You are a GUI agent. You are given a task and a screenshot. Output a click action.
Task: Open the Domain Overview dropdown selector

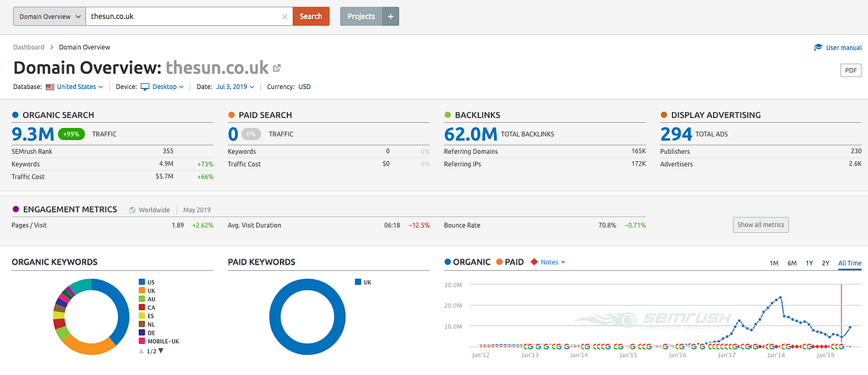(x=48, y=17)
